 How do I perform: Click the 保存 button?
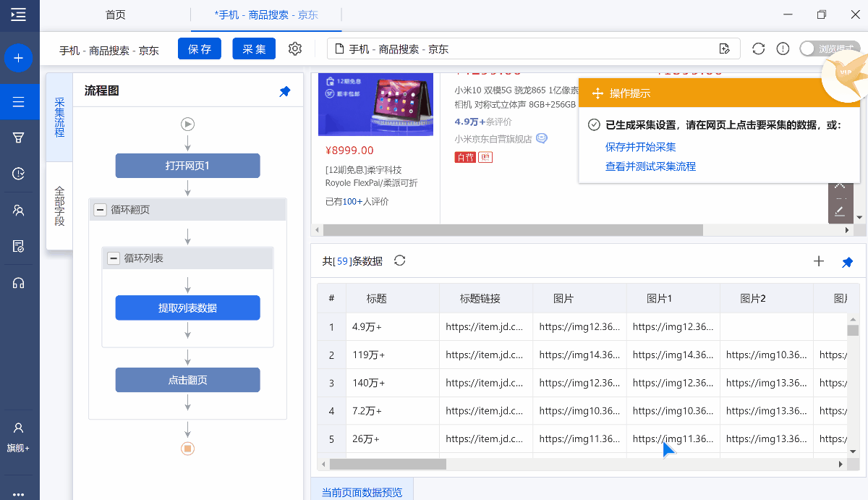[x=200, y=48]
